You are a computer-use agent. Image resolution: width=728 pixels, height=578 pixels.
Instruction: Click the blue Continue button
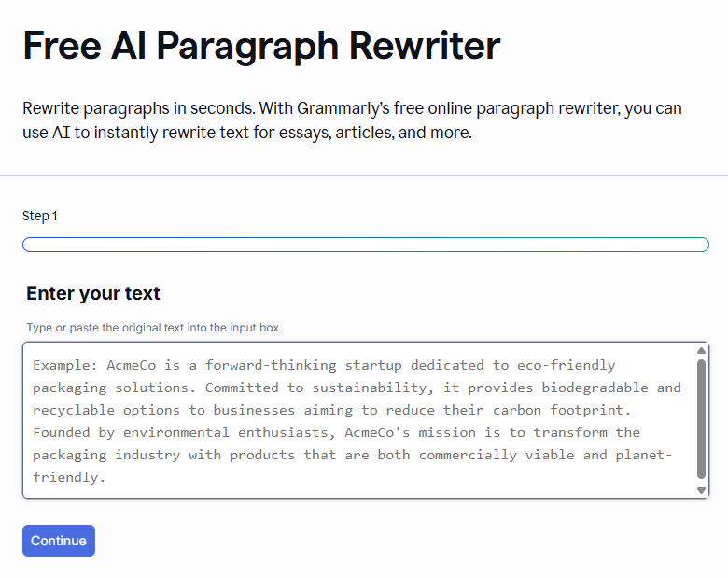coord(59,541)
